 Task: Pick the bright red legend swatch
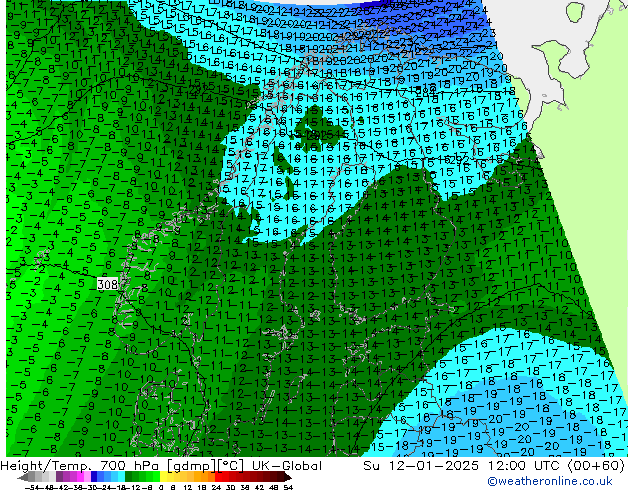pos(218,477)
